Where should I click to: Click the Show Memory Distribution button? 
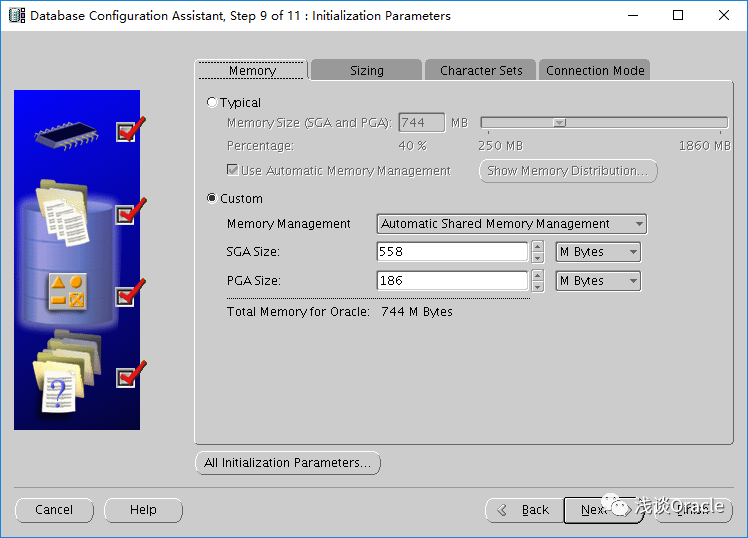coord(568,171)
